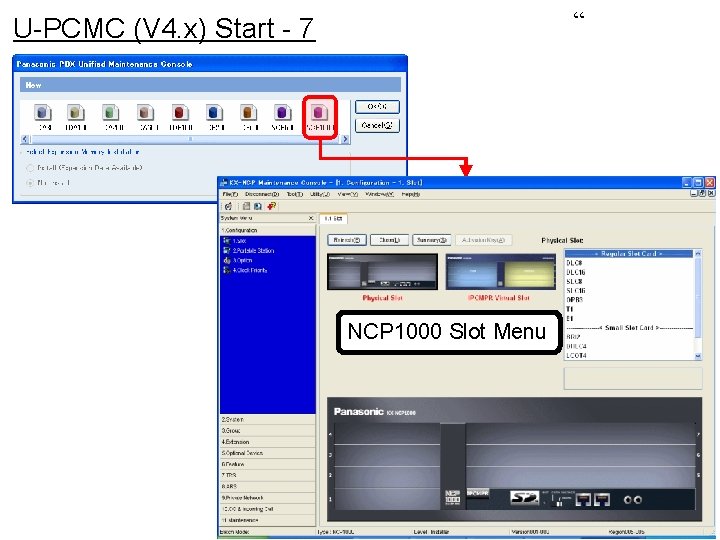The image size is (720, 540).
Task: Open the Help menu
Action: click(x=411, y=194)
